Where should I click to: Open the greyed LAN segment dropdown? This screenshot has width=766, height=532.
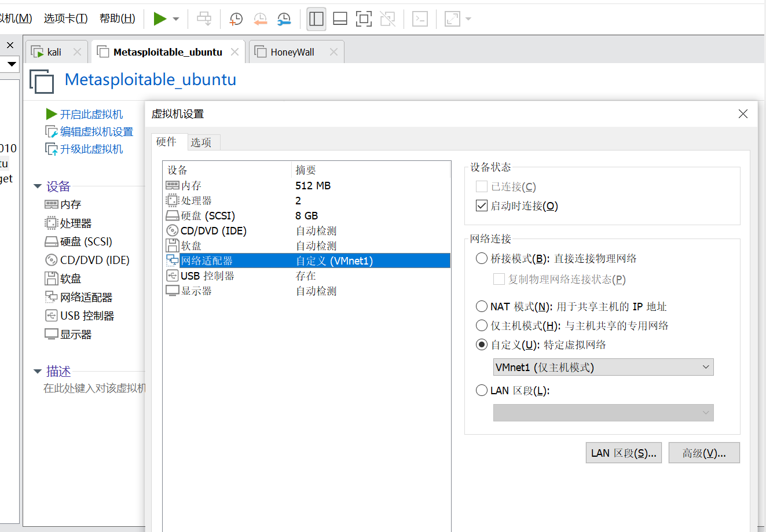(603, 413)
